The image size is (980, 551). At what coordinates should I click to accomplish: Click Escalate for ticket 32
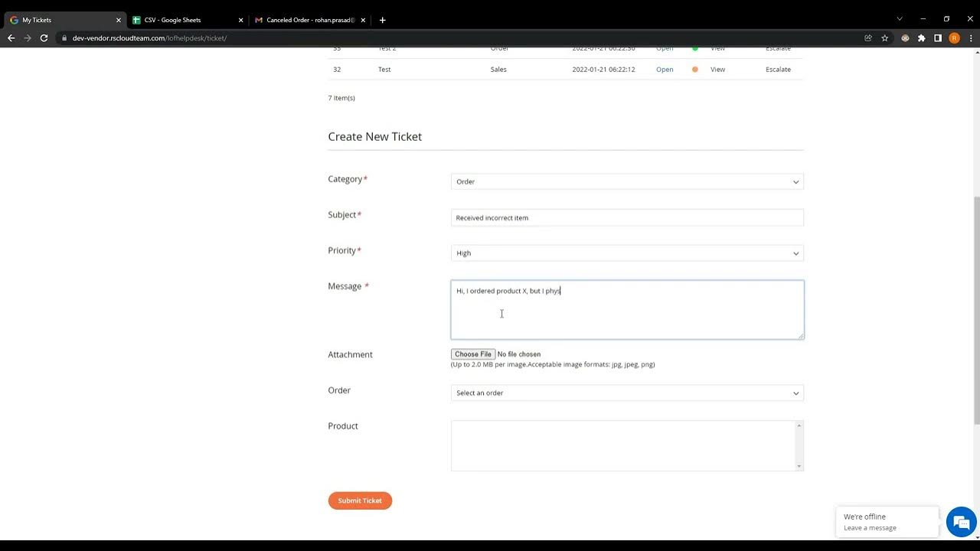[x=778, y=70]
